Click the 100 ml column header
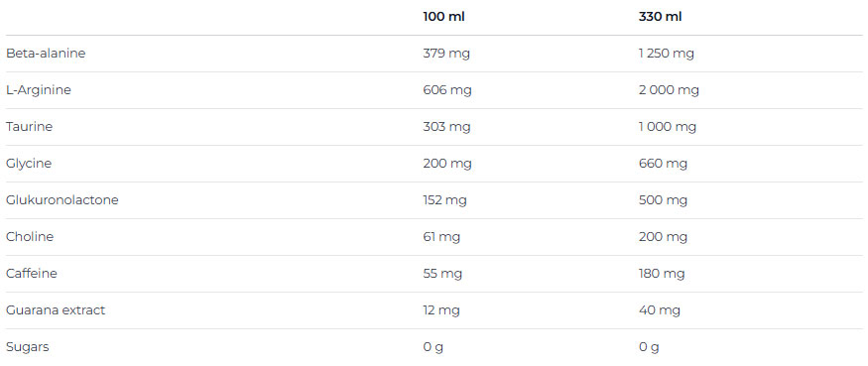This screenshot has width=868, height=366. (443, 17)
